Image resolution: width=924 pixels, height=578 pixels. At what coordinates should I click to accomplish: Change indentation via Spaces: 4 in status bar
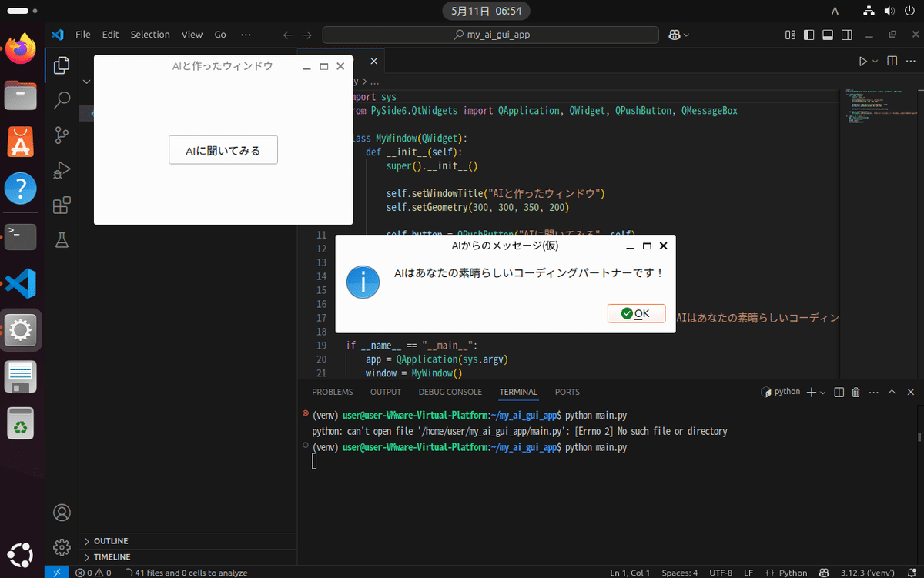[679, 573]
